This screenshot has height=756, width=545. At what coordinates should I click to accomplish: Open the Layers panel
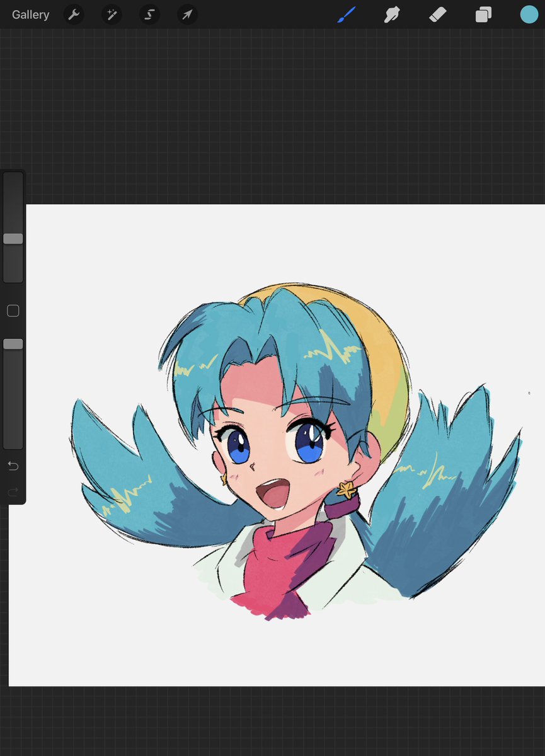pyautogui.click(x=483, y=14)
